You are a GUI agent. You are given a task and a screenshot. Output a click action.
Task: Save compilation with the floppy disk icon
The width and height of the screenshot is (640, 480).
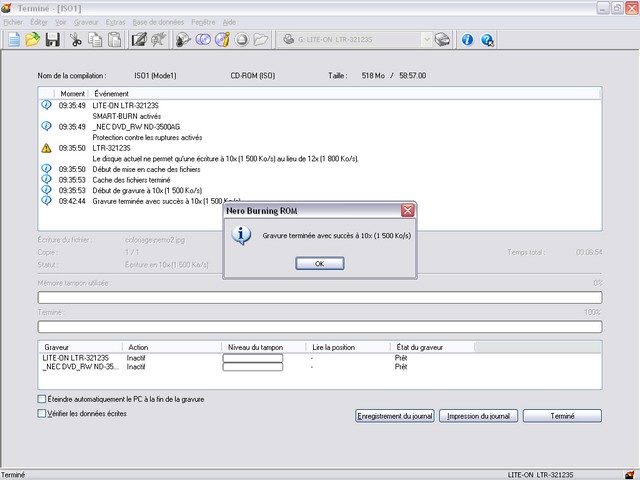(52, 40)
